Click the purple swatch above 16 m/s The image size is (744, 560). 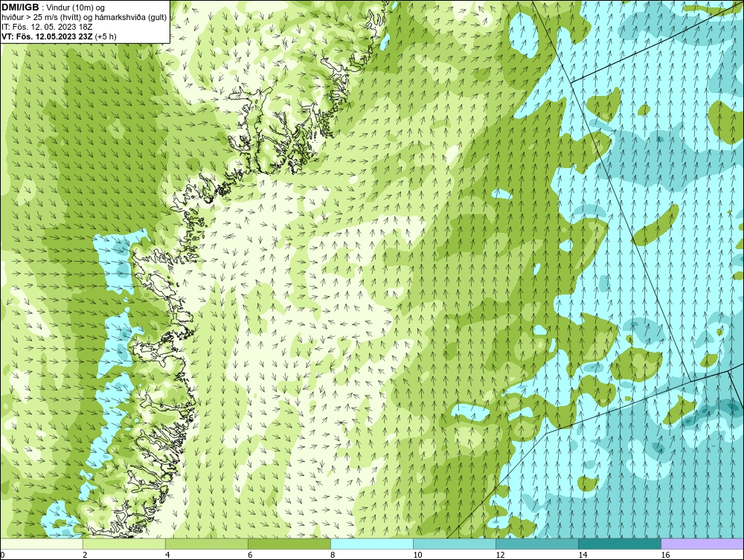coord(702,544)
